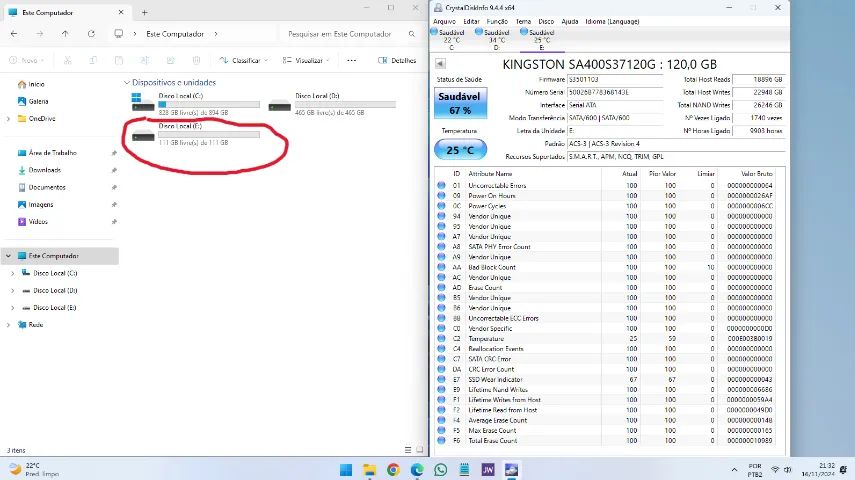Click the pin icon beside Vídeos
Viewport: 855px width, 480px height.
point(114,222)
